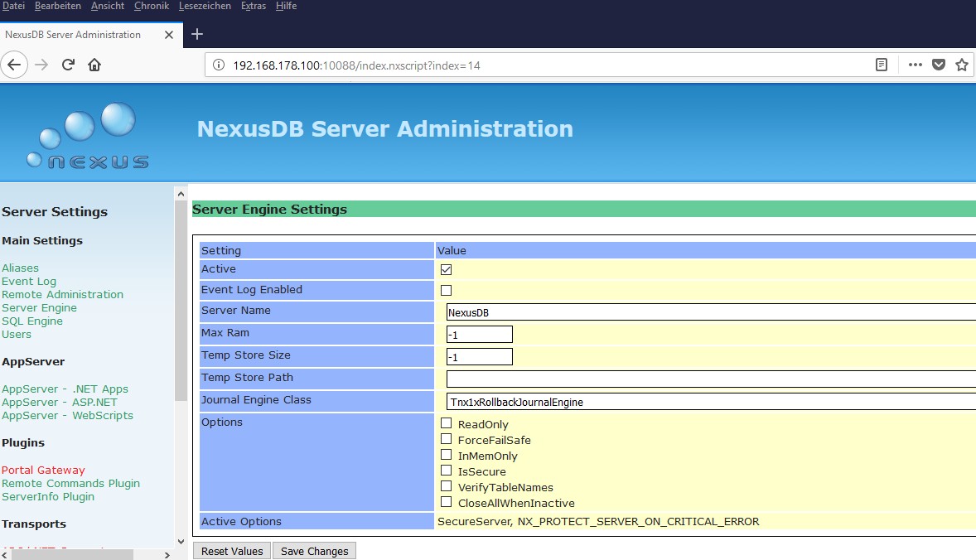Click the Server Engine Settings heading

pos(269,209)
